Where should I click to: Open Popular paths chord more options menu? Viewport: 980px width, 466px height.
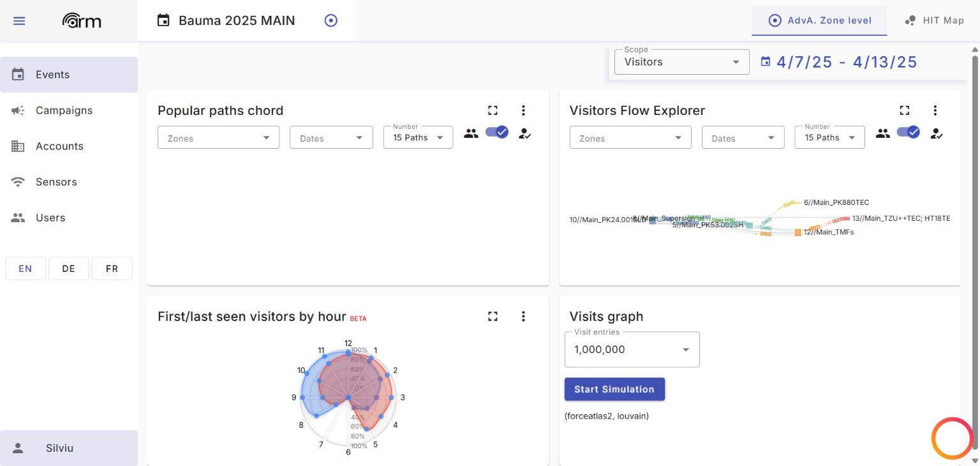point(523,110)
